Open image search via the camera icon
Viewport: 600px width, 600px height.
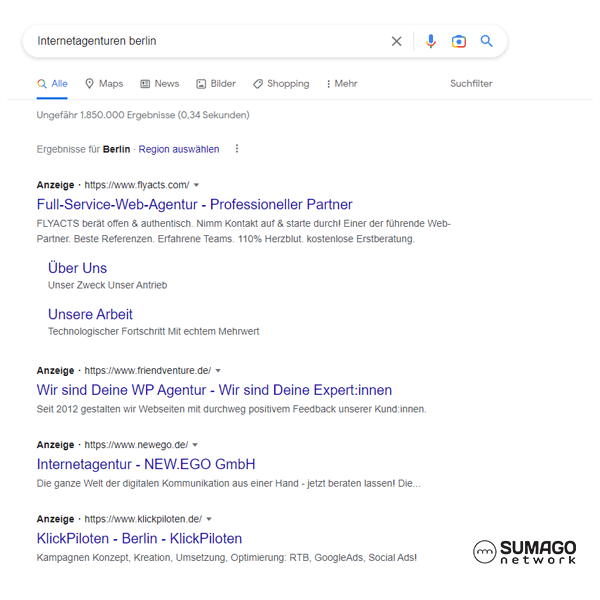[459, 41]
